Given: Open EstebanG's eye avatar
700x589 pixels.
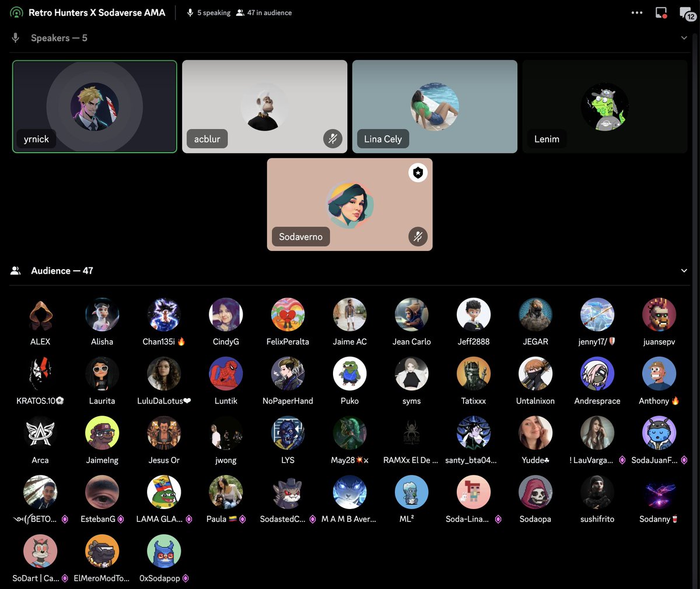Looking at the screenshot, I should coord(102,492).
